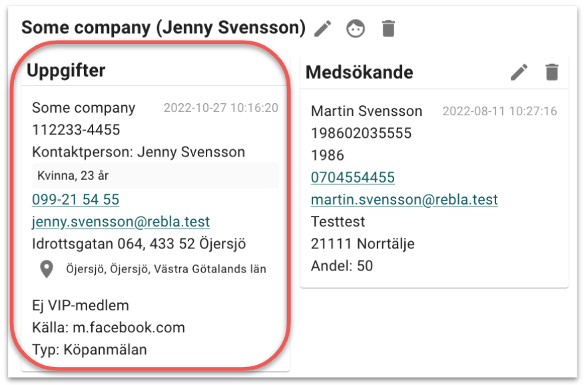Click the Kvinna, 23 år info field
This screenshot has width=588, height=385.
(x=73, y=176)
